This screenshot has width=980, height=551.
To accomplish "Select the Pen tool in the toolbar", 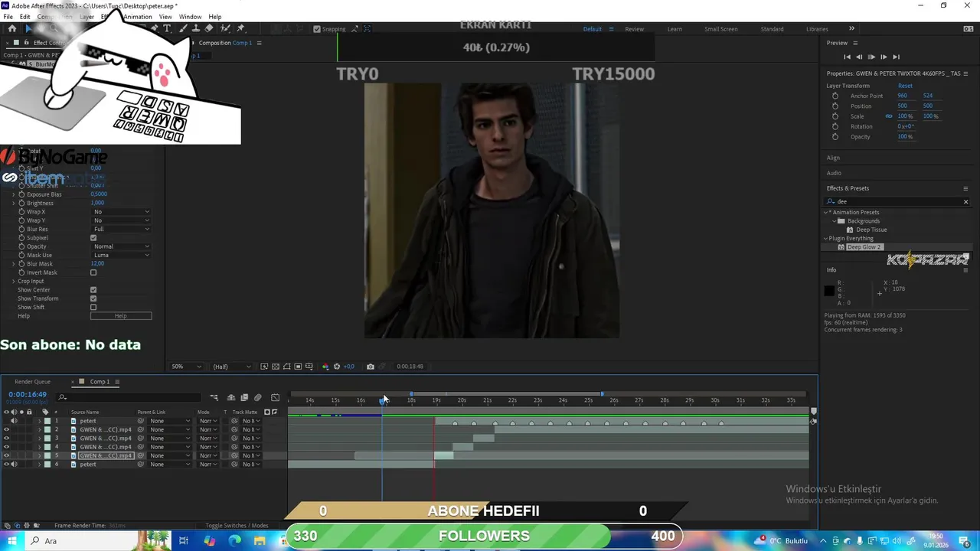I will tap(153, 29).
